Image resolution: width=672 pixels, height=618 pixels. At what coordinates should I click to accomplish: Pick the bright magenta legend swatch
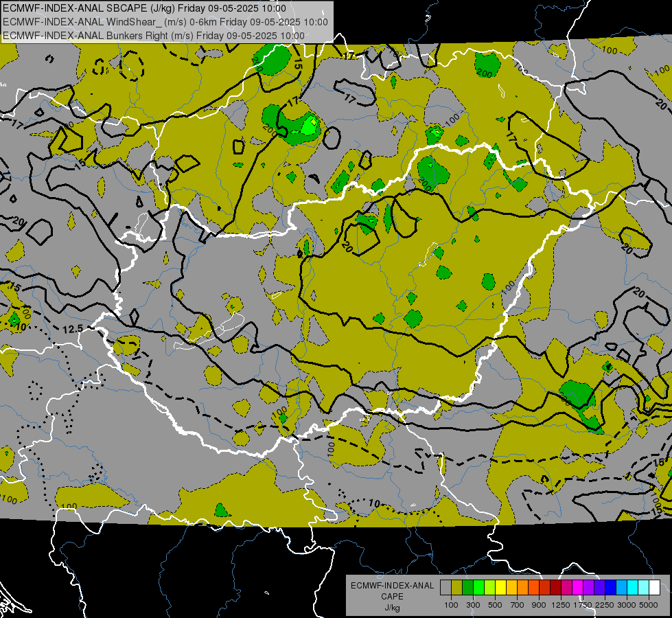coord(578,588)
